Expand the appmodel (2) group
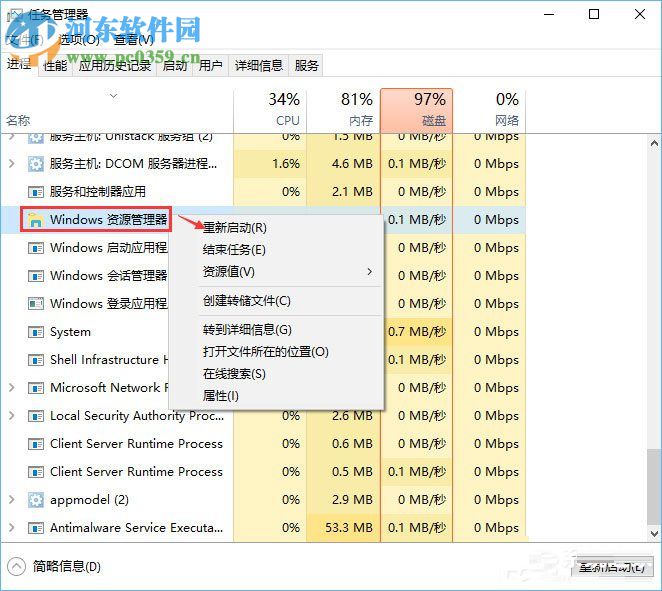Viewport: 662px width, 591px height. coord(12,500)
